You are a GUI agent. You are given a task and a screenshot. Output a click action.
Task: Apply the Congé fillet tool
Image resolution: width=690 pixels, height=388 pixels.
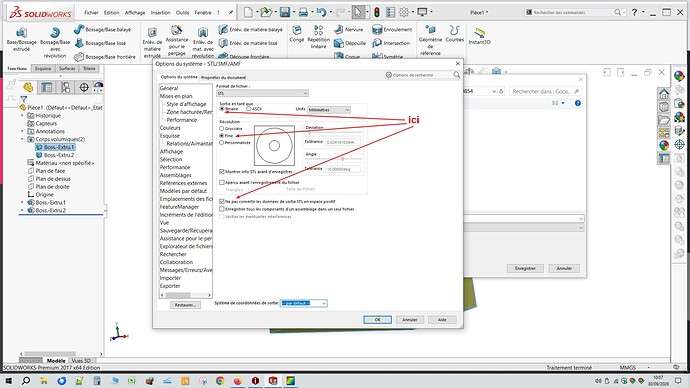point(297,33)
